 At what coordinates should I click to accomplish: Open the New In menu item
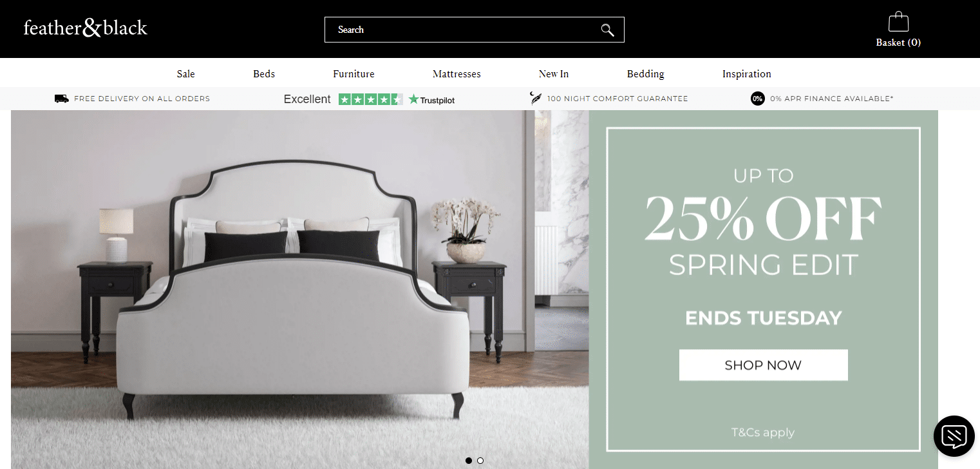(x=554, y=74)
